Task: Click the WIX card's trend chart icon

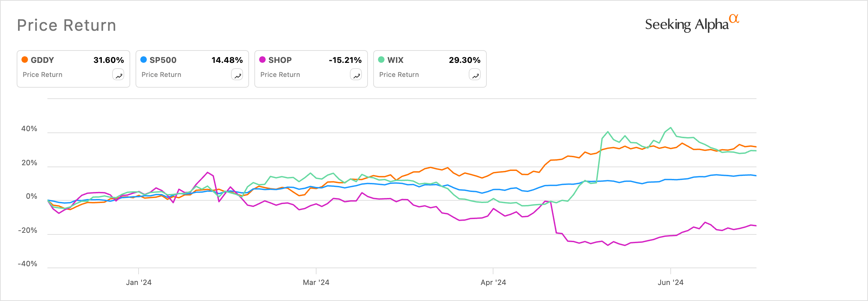Action: pos(475,75)
